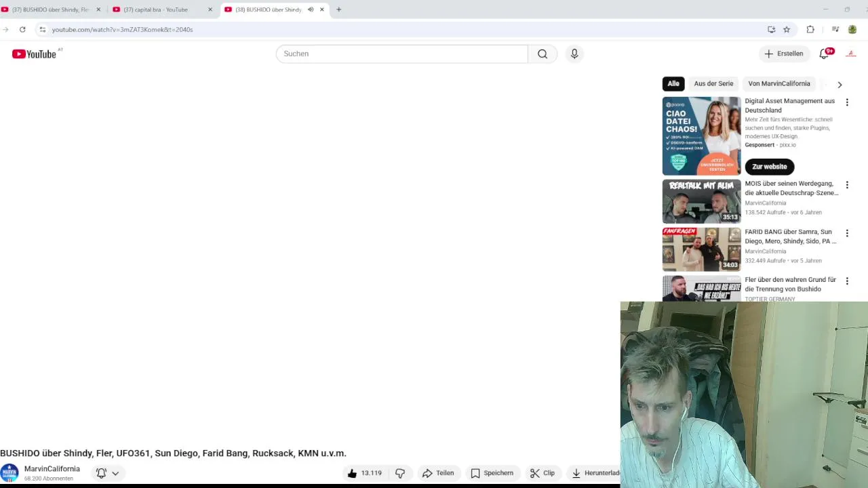Click the 'Herunterladen' download button
The image size is (868, 488).
coord(594,473)
